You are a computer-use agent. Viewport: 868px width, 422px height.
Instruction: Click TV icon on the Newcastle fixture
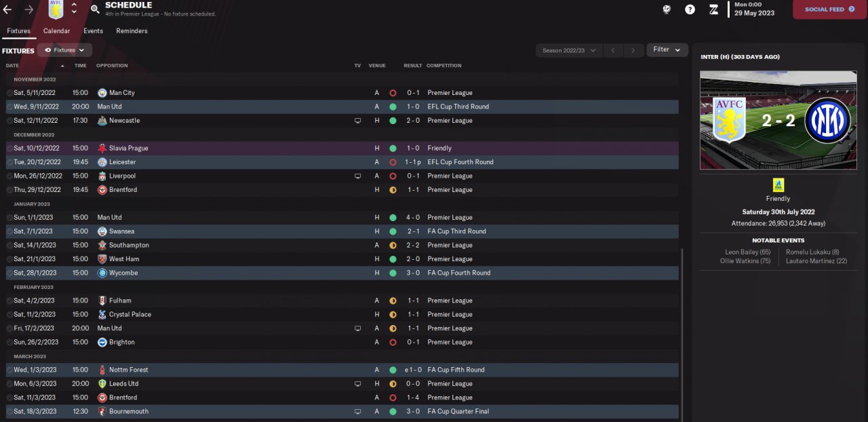point(357,121)
